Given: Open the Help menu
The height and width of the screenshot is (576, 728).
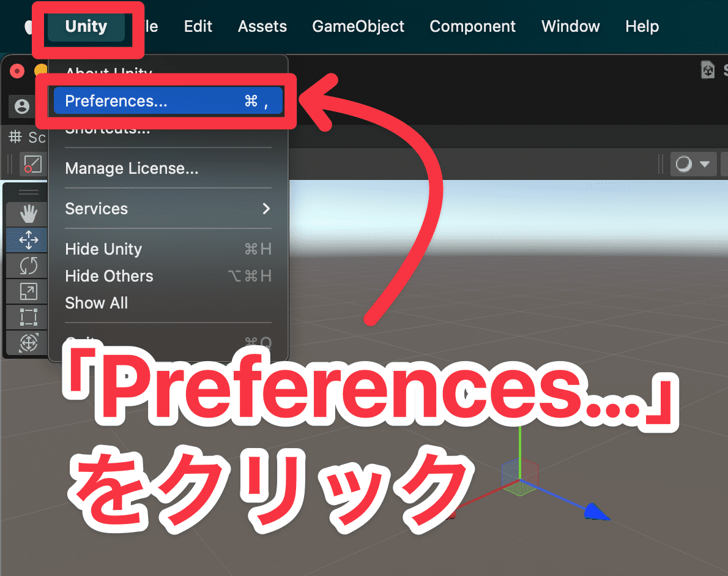Looking at the screenshot, I should 642,26.
